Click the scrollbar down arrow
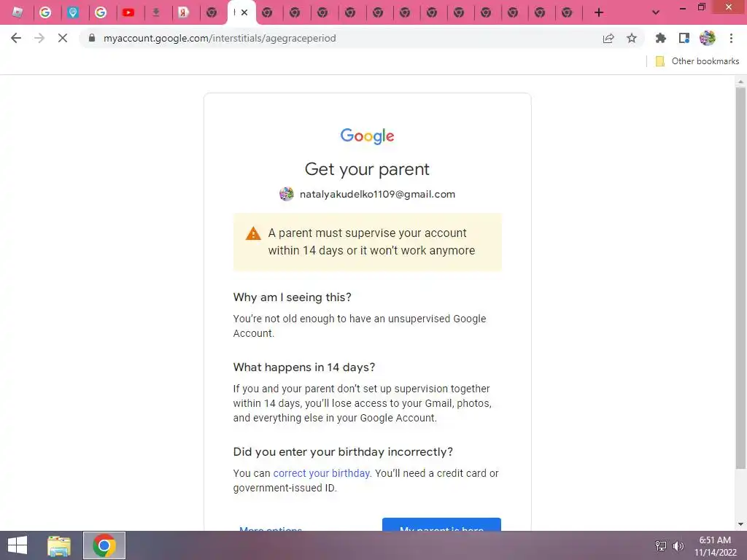Viewport: 747px width, 560px height. pyautogui.click(x=740, y=524)
